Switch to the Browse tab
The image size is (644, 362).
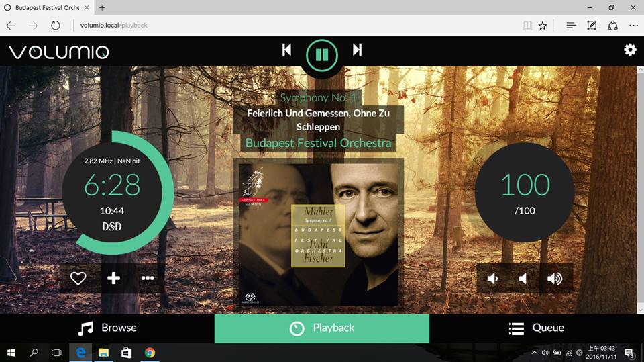point(107,328)
